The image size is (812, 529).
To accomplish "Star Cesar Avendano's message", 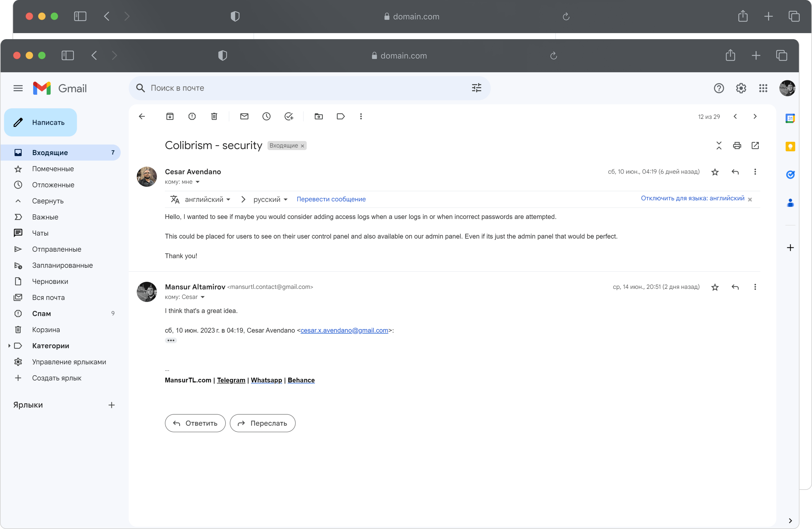I will pos(715,172).
